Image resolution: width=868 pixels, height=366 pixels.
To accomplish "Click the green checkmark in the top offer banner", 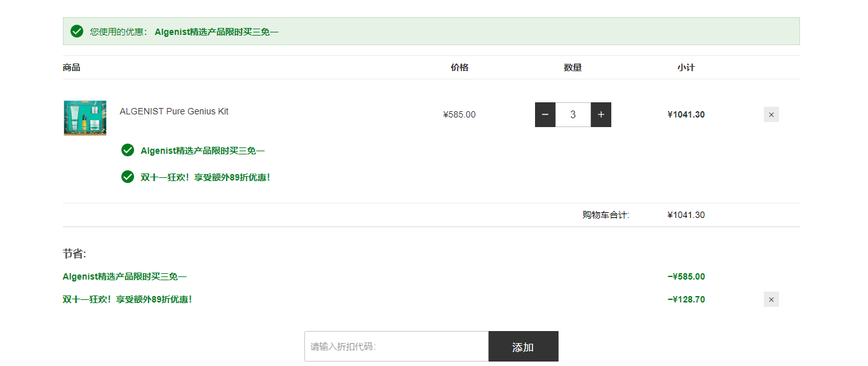I will click(x=77, y=31).
